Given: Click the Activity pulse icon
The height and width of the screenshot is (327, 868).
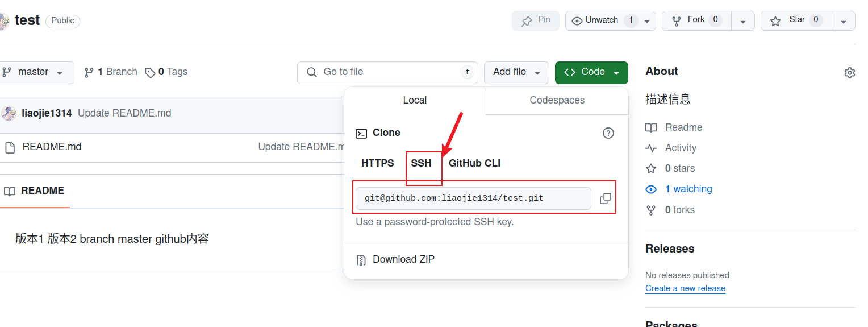Looking at the screenshot, I should click(x=651, y=148).
